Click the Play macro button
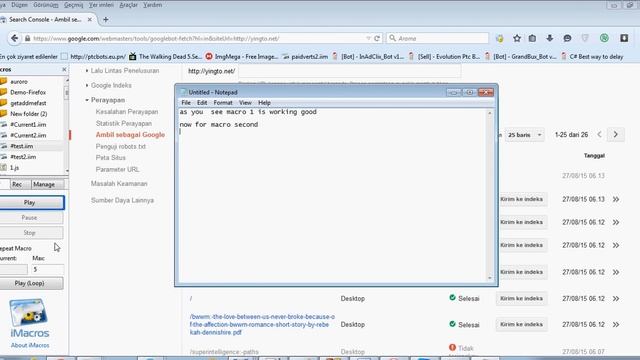Image resolution: width=640 pixels, height=360 pixels. tap(29, 202)
